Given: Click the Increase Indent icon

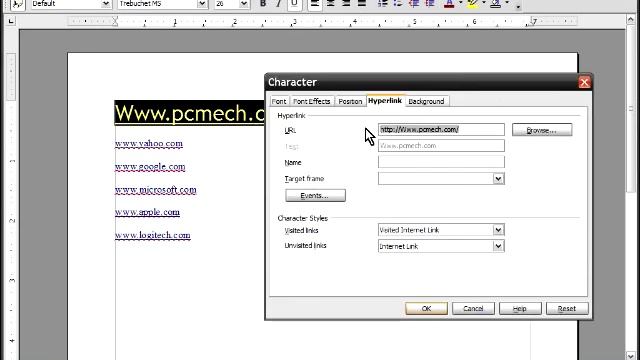Looking at the screenshot, I should tap(430, 4).
